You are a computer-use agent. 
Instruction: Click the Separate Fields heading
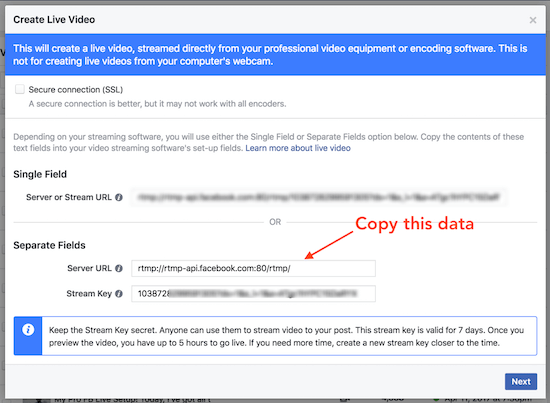(x=49, y=245)
